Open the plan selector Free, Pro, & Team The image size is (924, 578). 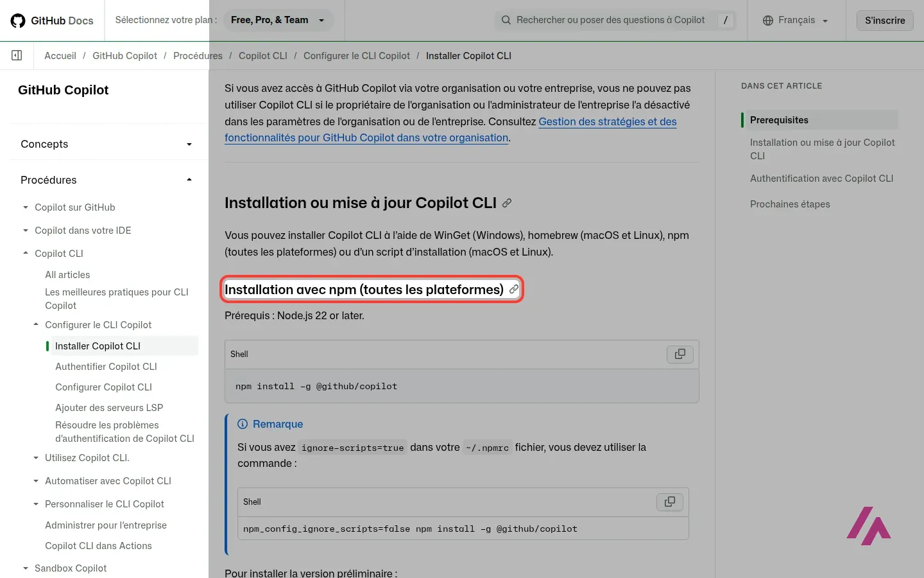278,21
